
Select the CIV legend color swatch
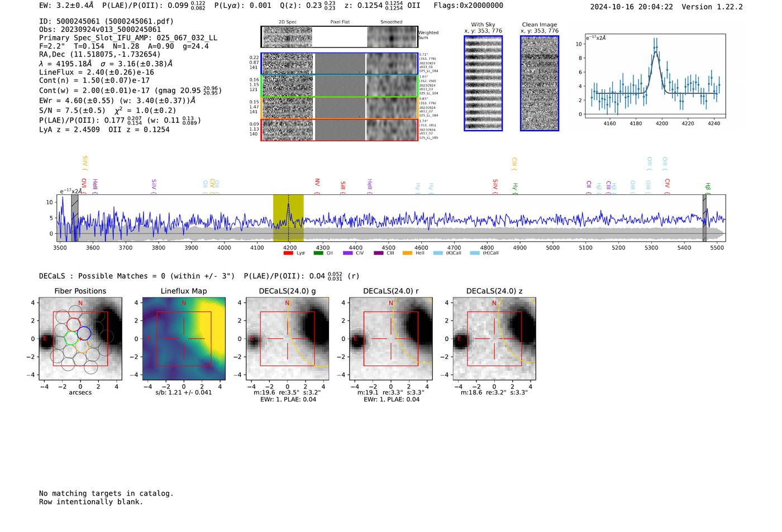click(x=348, y=253)
